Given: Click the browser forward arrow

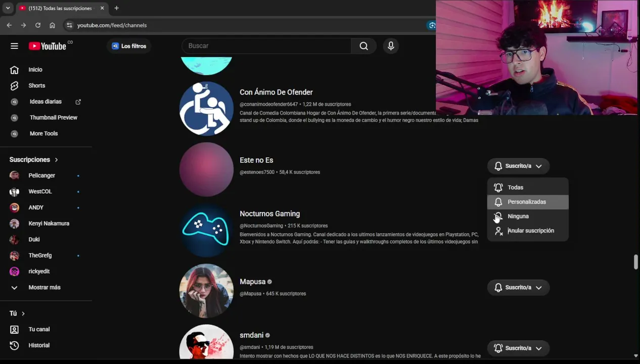Looking at the screenshot, I should (x=23, y=25).
